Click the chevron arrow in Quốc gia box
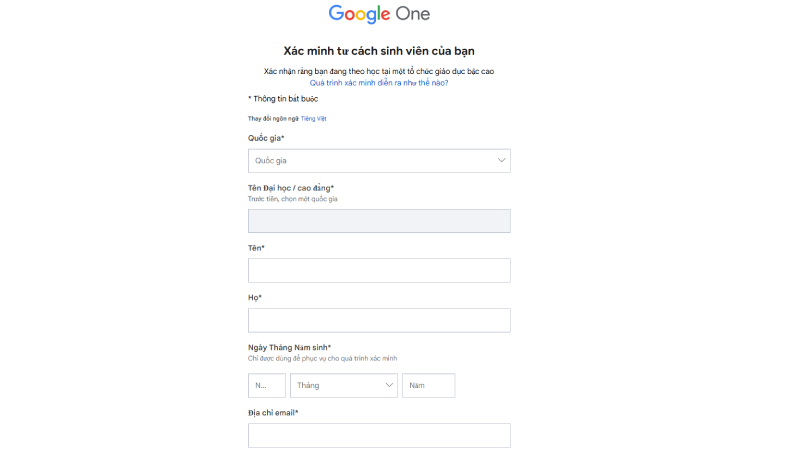Image resolution: width=800 pixels, height=450 pixels. [x=501, y=160]
